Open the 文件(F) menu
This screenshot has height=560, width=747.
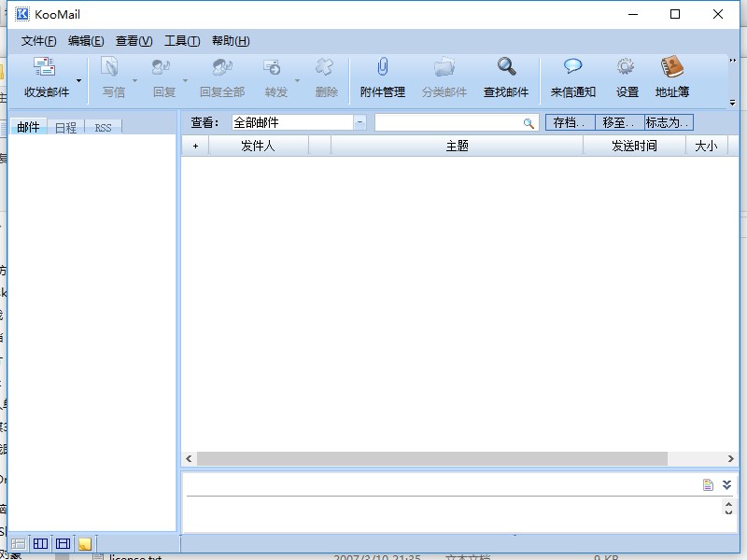coord(38,41)
